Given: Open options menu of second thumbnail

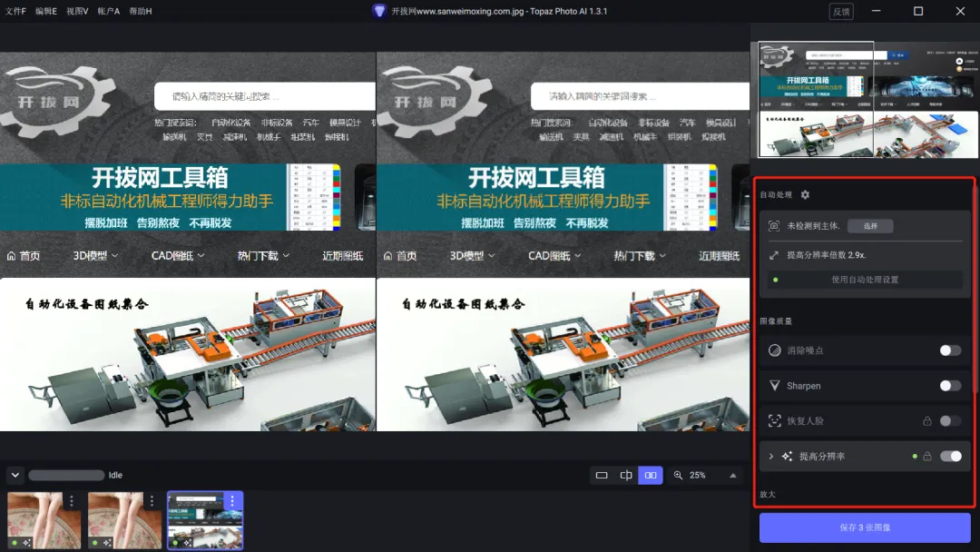Looking at the screenshot, I should [x=152, y=501].
